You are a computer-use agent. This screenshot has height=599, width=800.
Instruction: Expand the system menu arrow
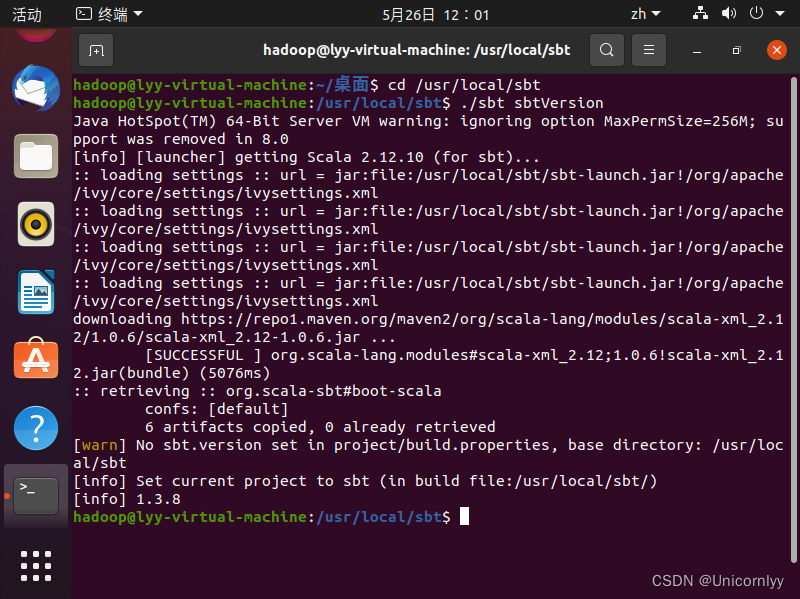pyautogui.click(x=780, y=14)
